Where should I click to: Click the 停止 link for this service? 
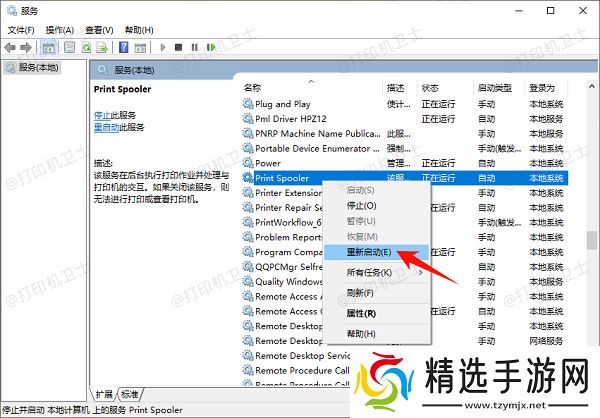tap(102, 115)
